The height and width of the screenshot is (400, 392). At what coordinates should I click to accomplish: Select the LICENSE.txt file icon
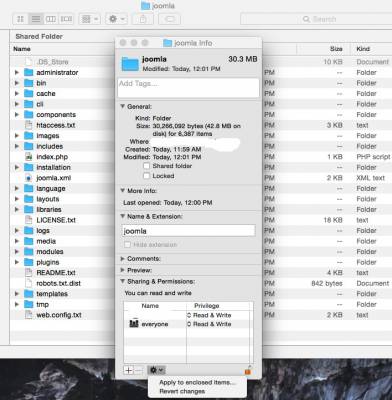[x=29, y=220]
